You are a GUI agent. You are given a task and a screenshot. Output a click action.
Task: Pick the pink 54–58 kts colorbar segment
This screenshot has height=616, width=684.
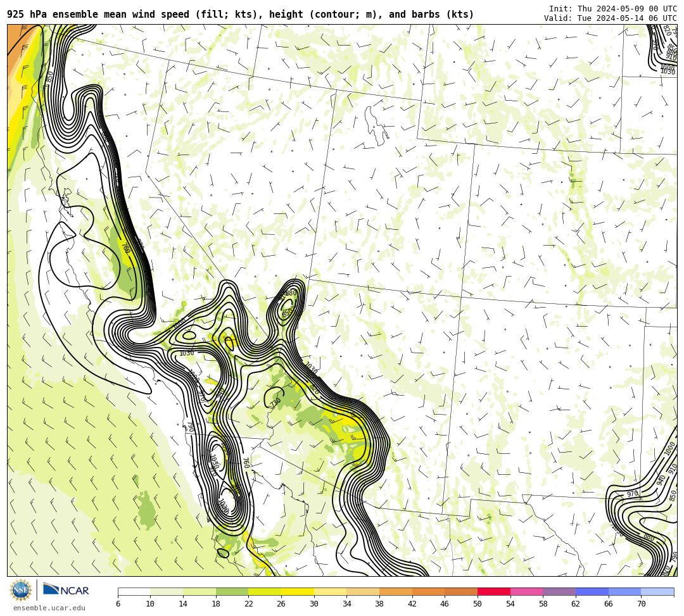pos(526,591)
